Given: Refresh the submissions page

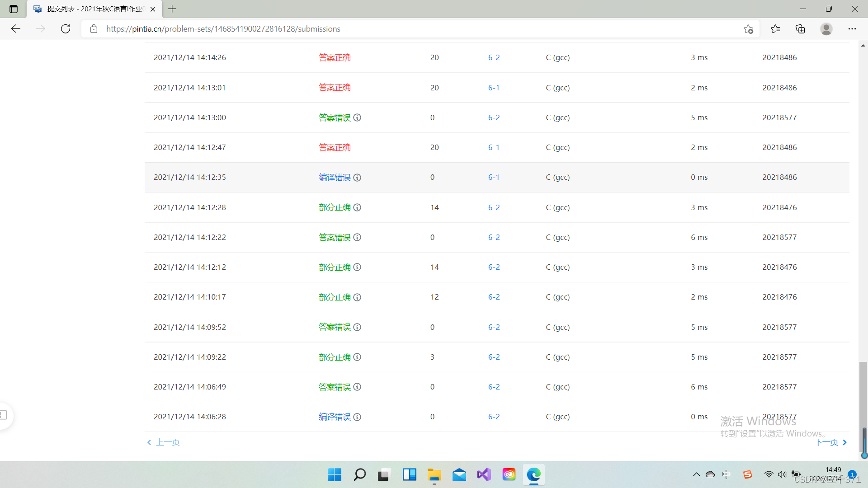Looking at the screenshot, I should click(x=66, y=29).
